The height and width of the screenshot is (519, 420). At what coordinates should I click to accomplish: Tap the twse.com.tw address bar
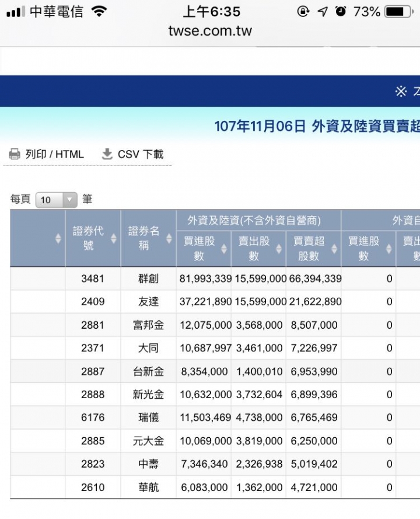click(x=210, y=31)
